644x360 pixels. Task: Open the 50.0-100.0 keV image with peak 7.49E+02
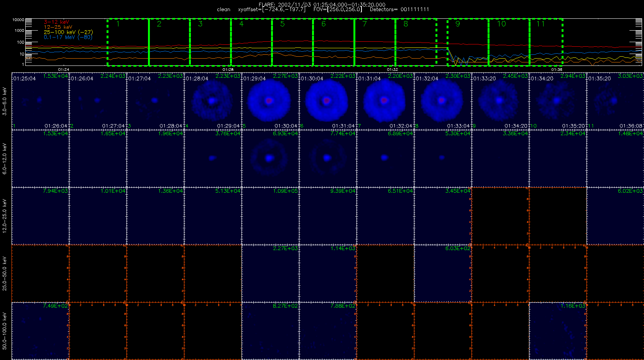[x=40, y=331]
